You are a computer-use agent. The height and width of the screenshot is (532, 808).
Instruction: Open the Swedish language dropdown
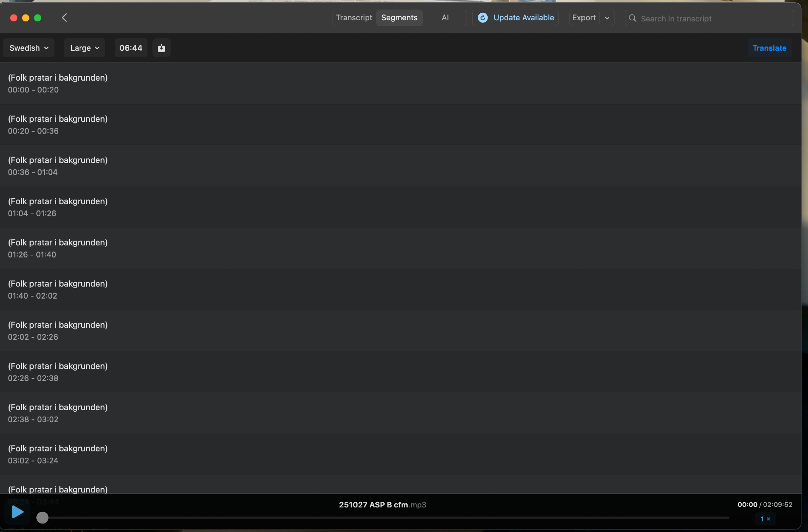tap(29, 48)
